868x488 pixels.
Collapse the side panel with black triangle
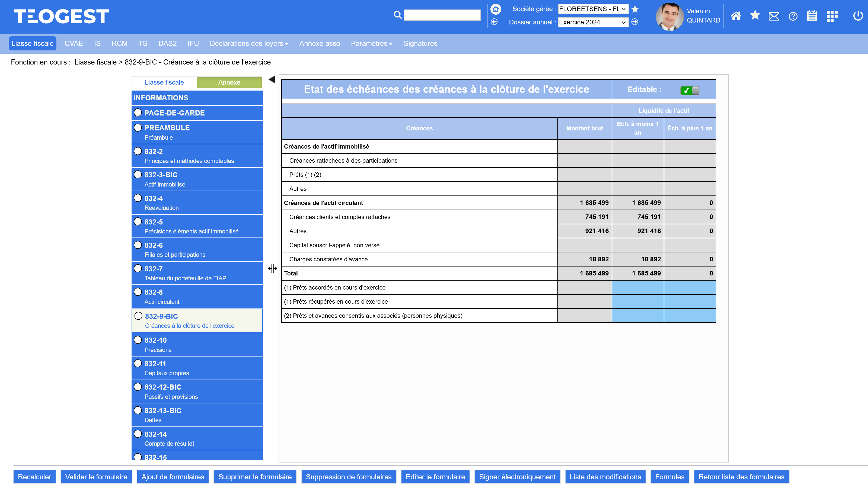point(272,79)
